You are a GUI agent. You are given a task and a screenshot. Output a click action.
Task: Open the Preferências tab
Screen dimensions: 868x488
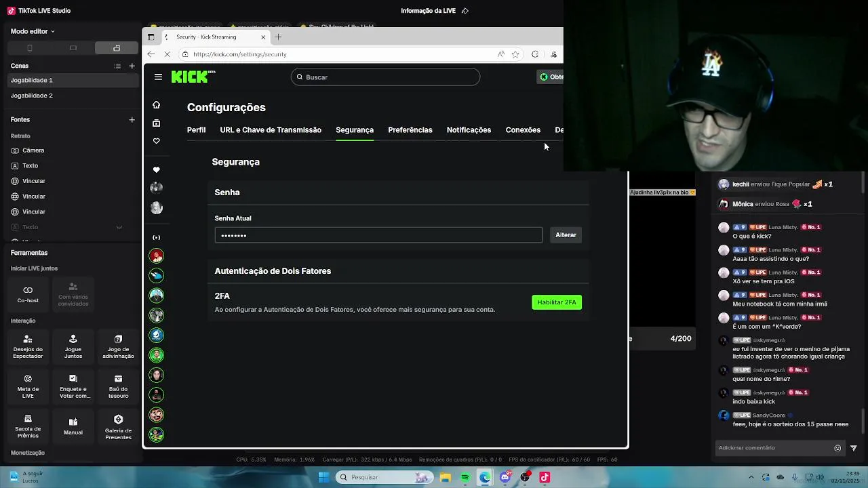(410, 130)
